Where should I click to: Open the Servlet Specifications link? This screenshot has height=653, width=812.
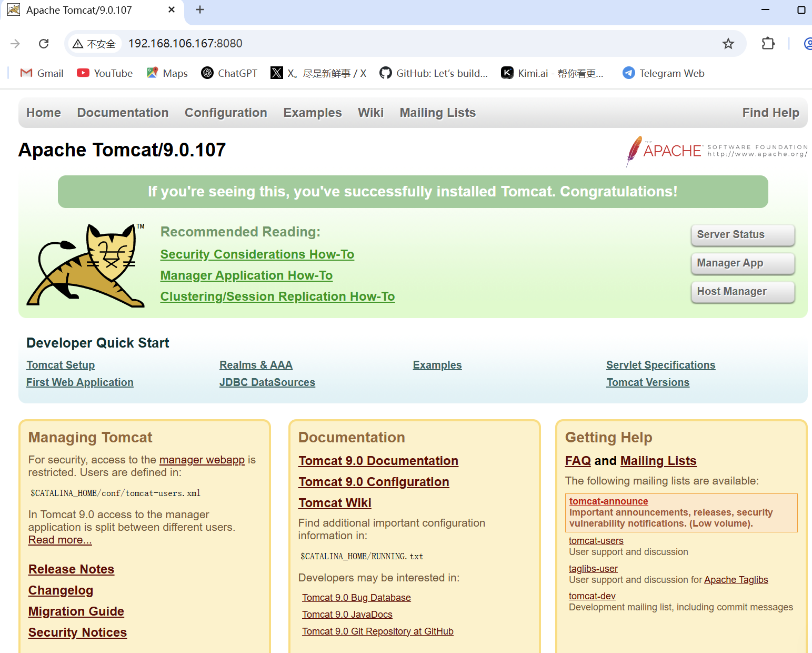660,365
